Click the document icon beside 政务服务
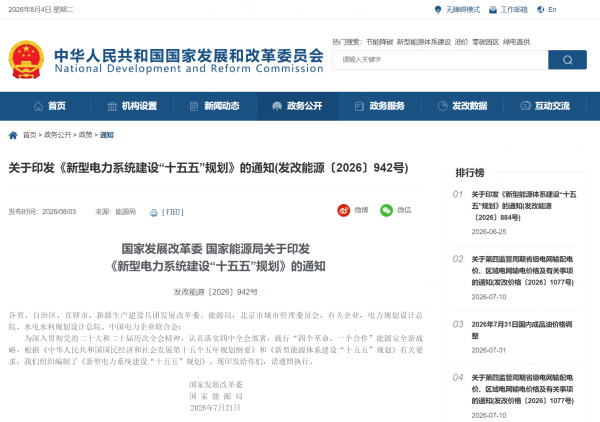This screenshot has width=600, height=422. 359,106
